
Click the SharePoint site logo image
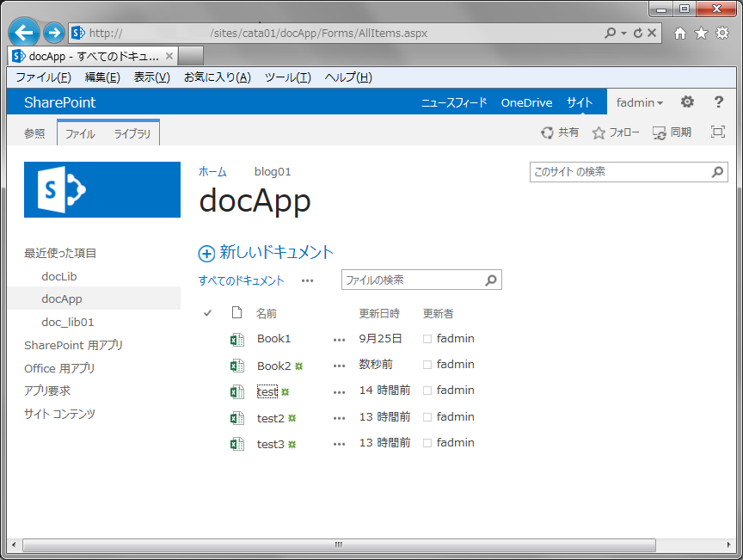pos(102,189)
